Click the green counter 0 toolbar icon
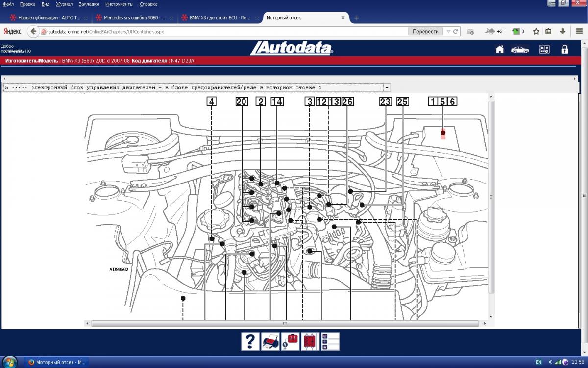This screenshot has height=368, width=588. pos(518,31)
